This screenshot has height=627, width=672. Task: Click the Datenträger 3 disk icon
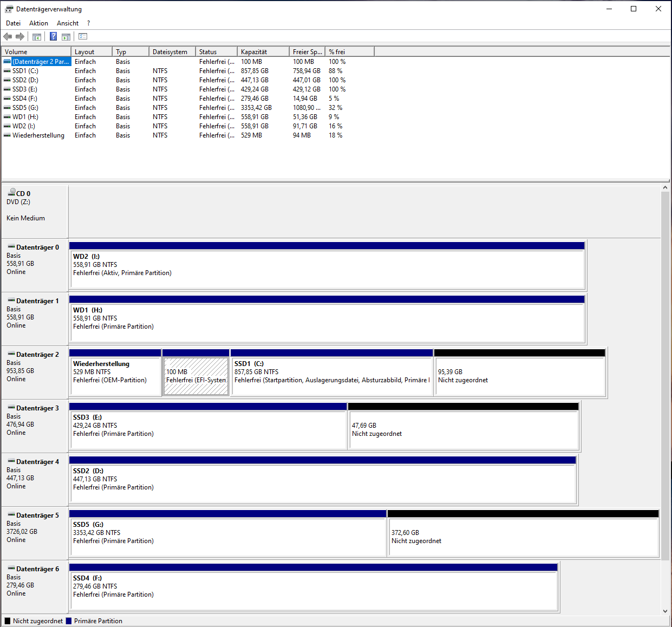coord(11,408)
